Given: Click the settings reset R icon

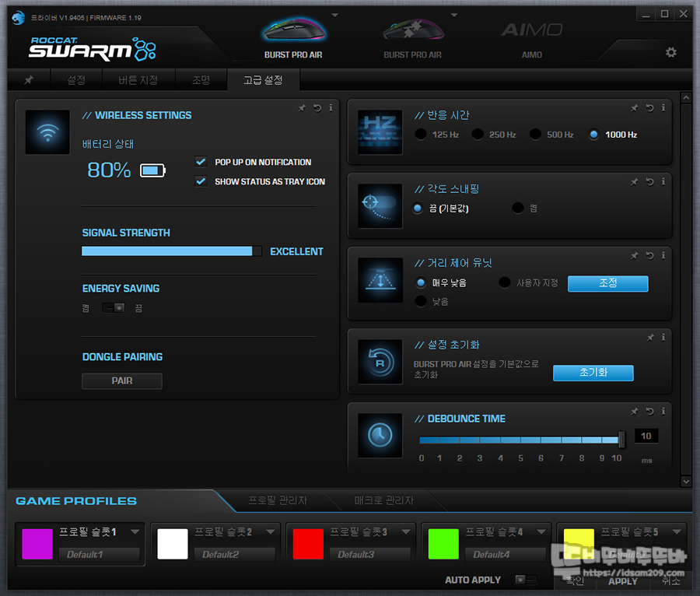Looking at the screenshot, I should 380,362.
